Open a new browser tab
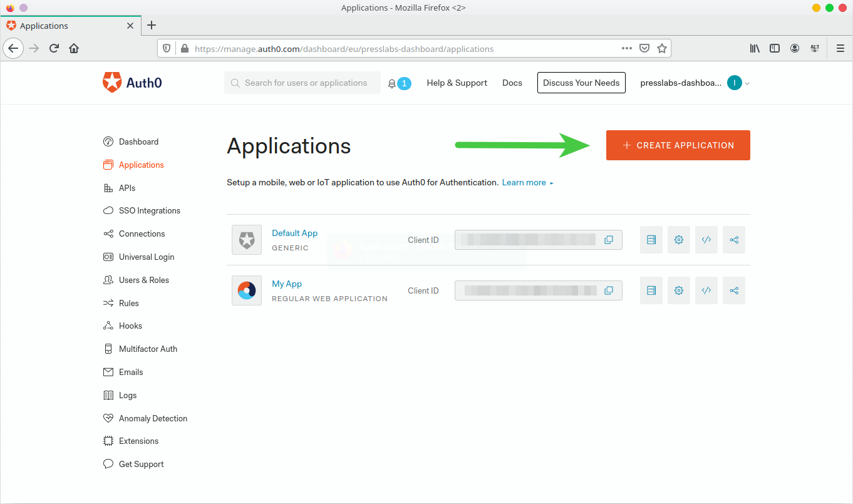The width and height of the screenshot is (853, 504). pos(151,25)
